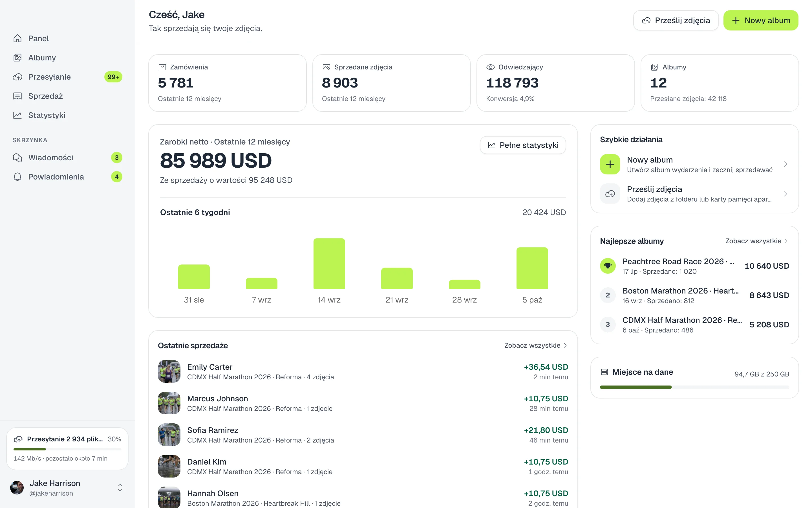Click the image icon on Sprzedane zdjęcia card
This screenshot has width=812, height=508.
click(x=326, y=67)
